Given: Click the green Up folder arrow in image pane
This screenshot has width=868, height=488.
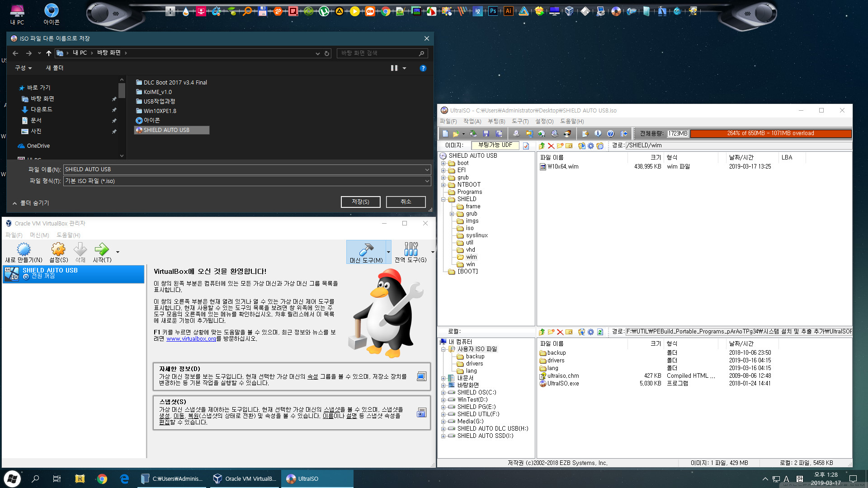Looking at the screenshot, I should 542,145.
